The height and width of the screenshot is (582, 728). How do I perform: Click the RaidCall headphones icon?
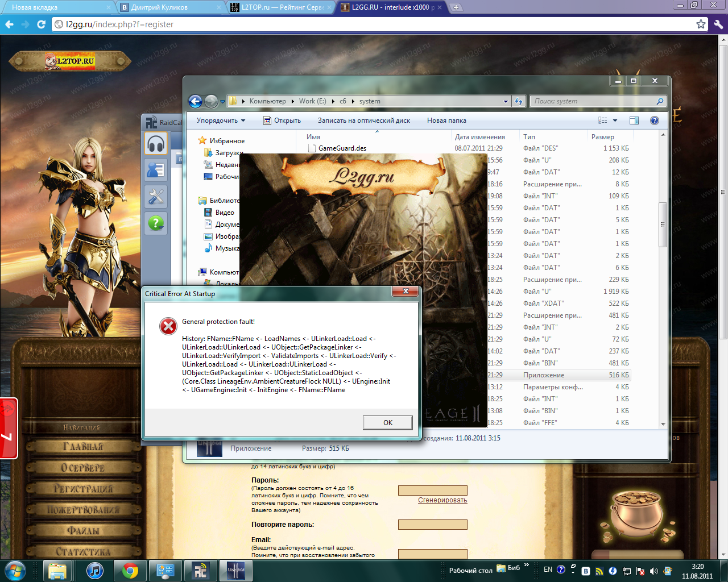(156, 144)
